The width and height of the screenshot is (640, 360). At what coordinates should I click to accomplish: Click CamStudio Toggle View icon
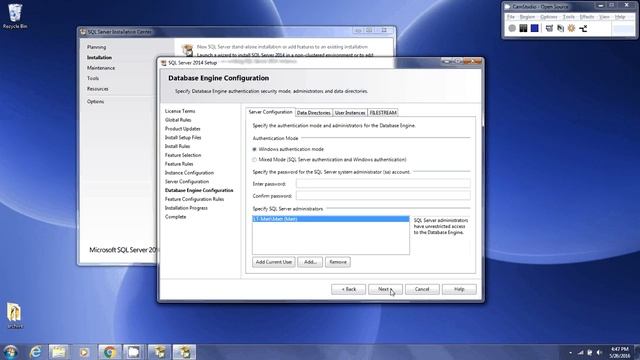click(x=549, y=28)
